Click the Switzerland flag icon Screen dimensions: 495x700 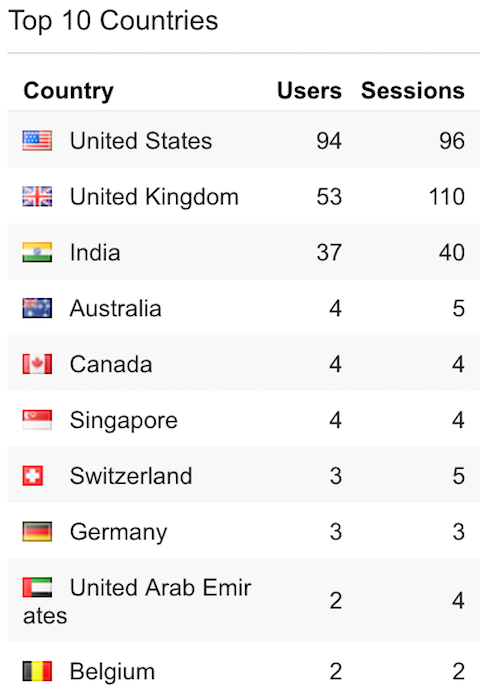coord(33,475)
